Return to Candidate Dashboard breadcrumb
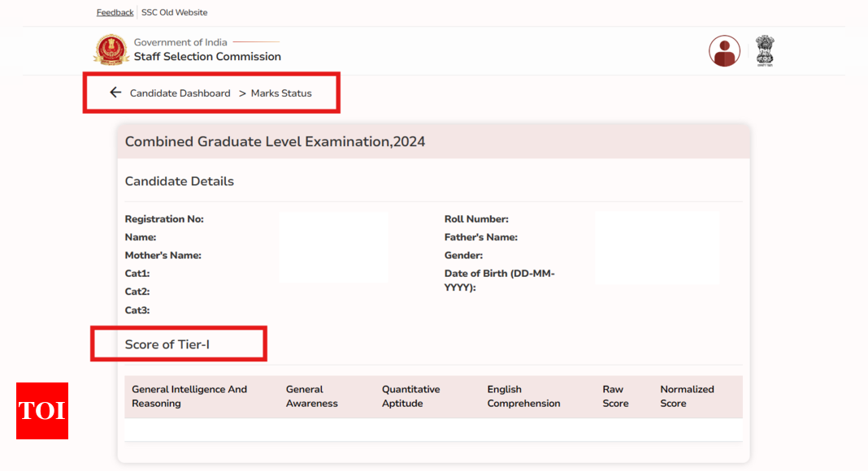The width and height of the screenshot is (868, 471). click(180, 93)
